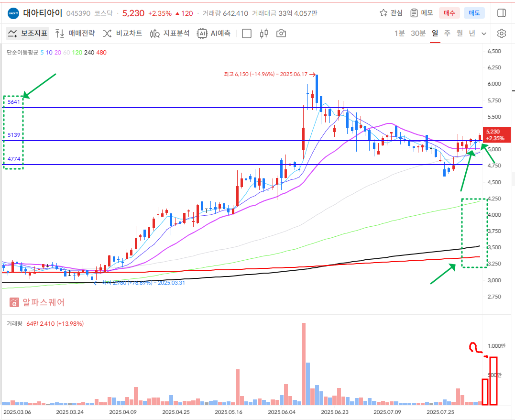Switch to 30분 timeframe
Image resolution: width=515 pixels, height=420 pixels.
418,33
